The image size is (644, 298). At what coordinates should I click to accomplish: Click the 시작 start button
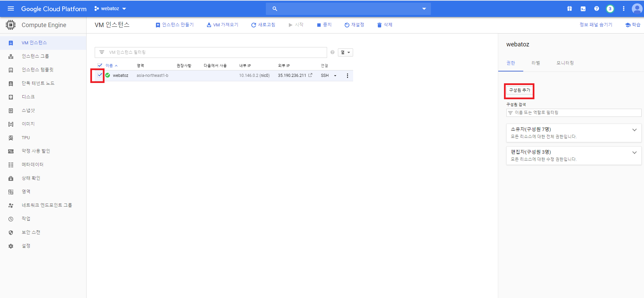296,25
